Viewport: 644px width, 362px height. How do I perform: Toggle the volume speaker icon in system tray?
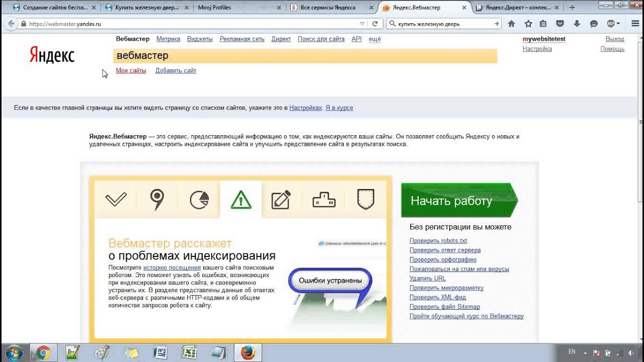(630, 353)
